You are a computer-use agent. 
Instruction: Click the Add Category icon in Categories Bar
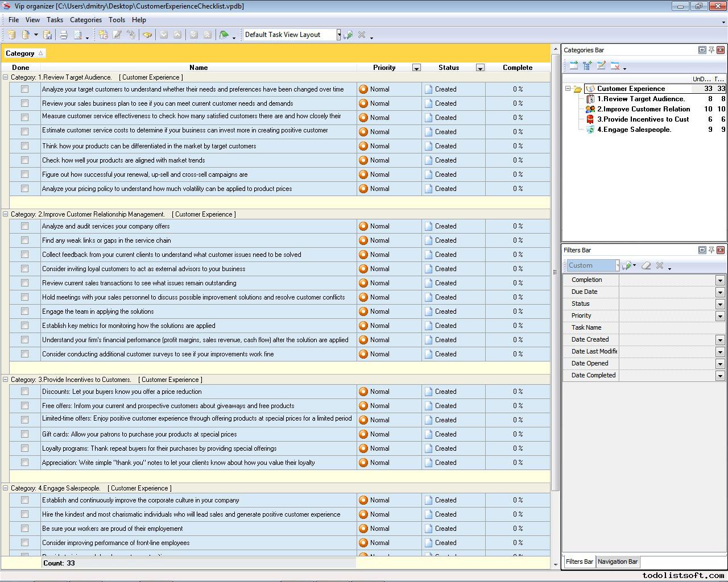point(573,66)
